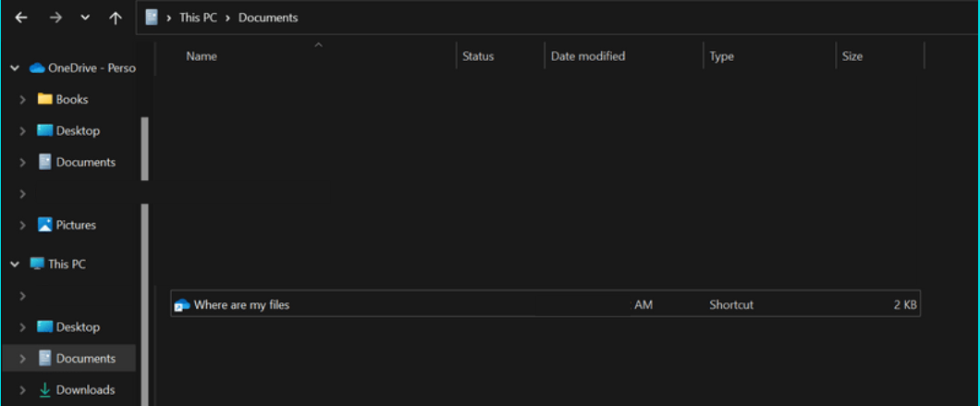980x406 pixels.
Task: Expand Documents under This PC
Action: coord(22,359)
